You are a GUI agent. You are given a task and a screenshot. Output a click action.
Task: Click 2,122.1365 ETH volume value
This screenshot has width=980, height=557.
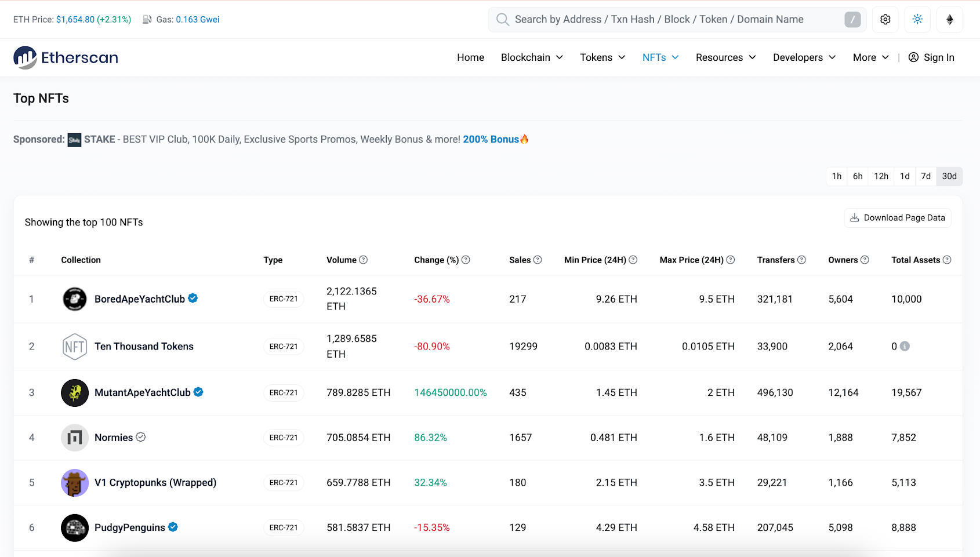point(352,299)
